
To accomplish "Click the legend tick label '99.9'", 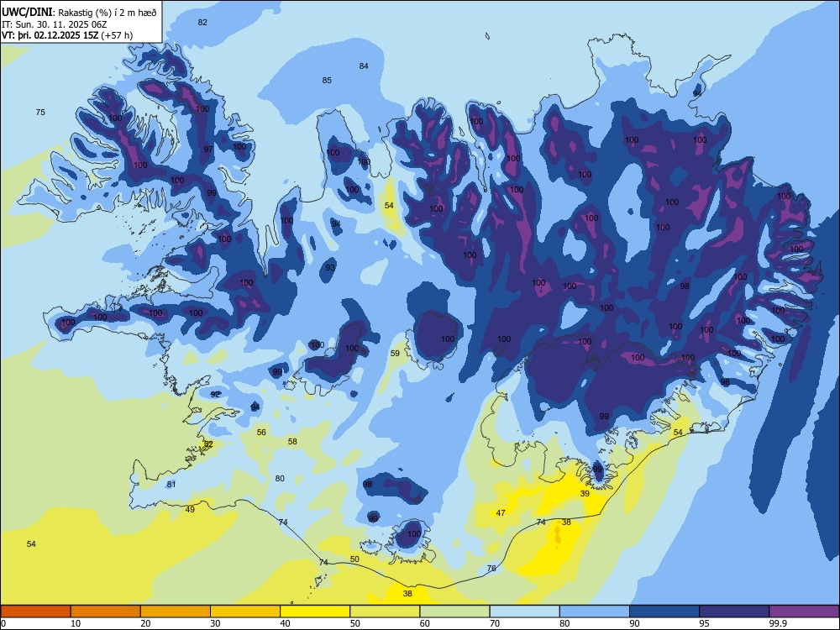I will (778, 623).
